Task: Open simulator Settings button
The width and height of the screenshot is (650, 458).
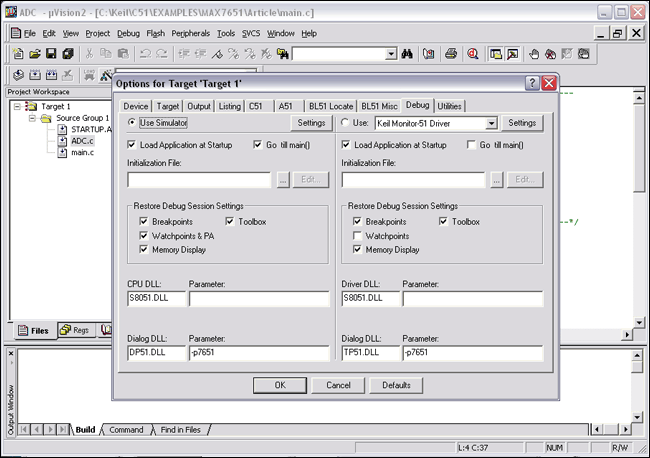Action: [311, 123]
